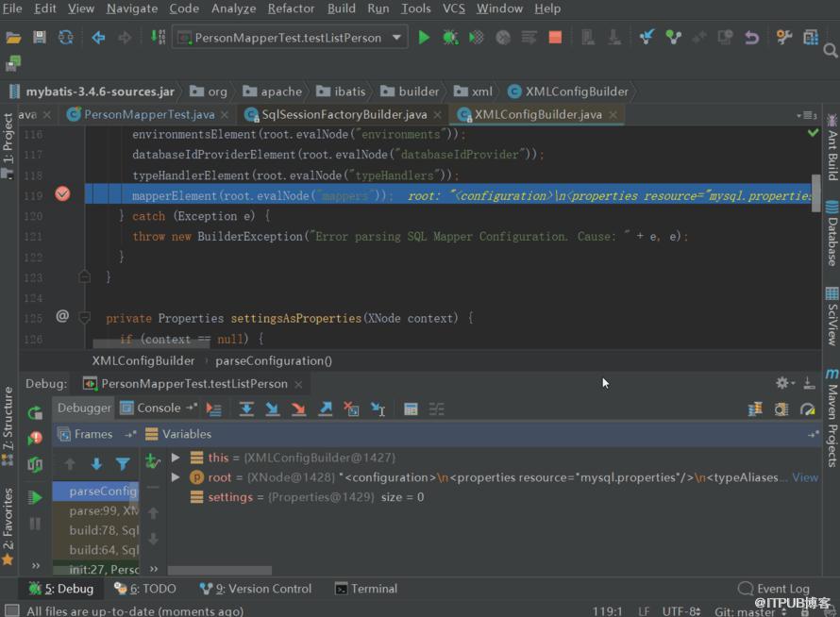
Task: Change the UTF-8 file encoding selector
Action: point(681,611)
